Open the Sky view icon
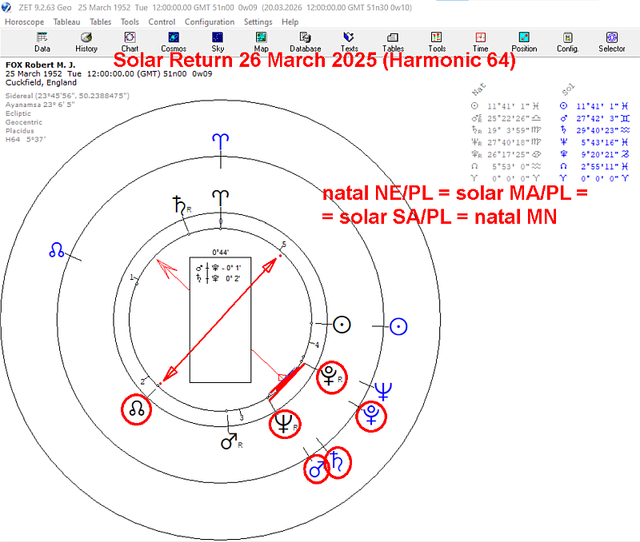640x542 pixels. 218,42
